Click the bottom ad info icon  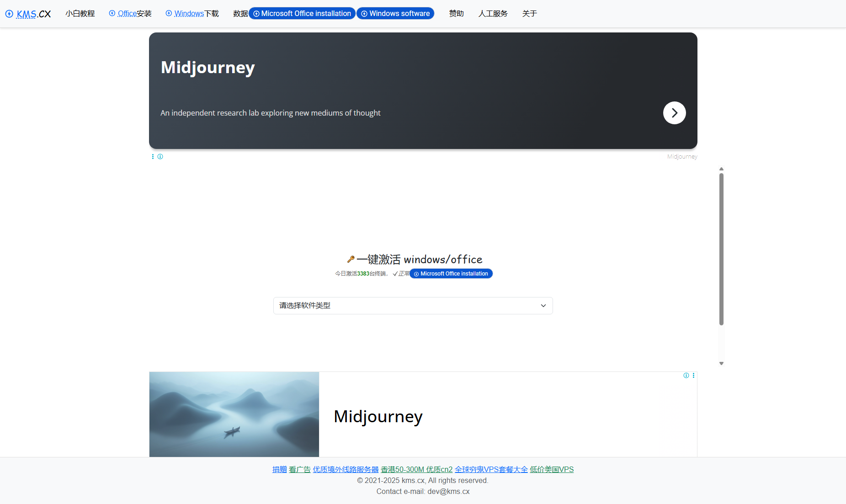pyautogui.click(x=686, y=376)
